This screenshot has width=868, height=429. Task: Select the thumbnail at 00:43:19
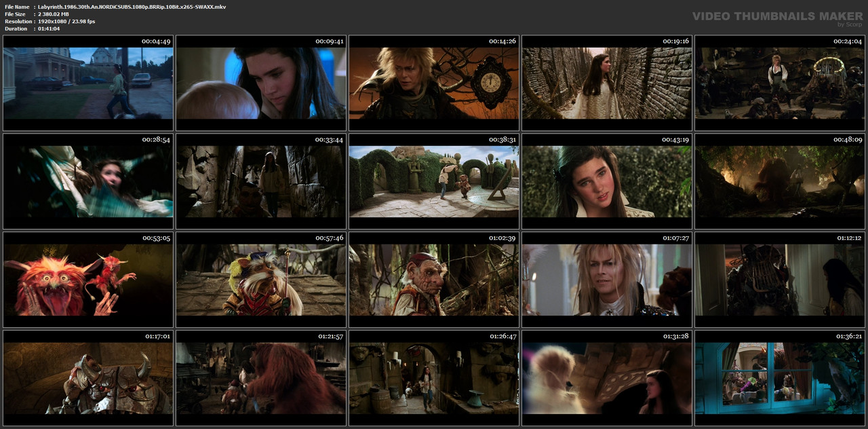pyautogui.click(x=607, y=181)
